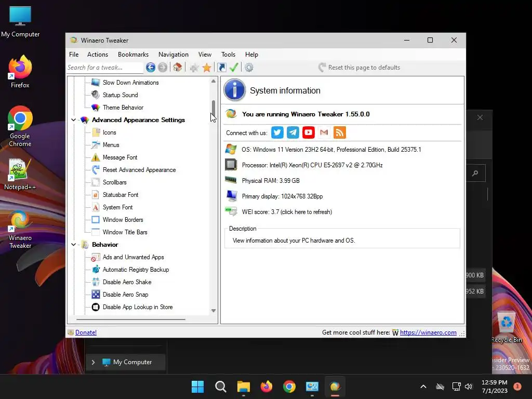Click the tree scrollbar up arrow

(x=213, y=81)
